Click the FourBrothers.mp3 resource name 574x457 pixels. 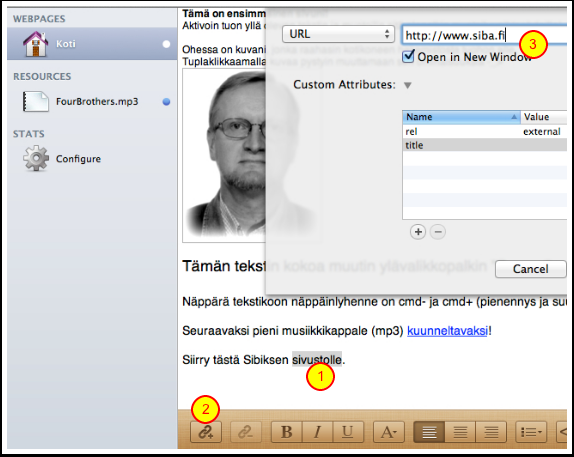point(97,101)
